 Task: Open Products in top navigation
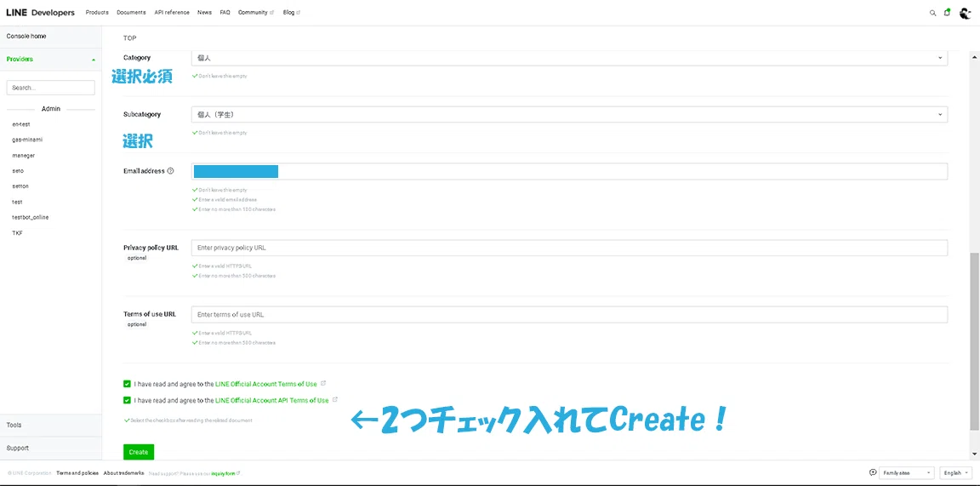click(x=97, y=13)
